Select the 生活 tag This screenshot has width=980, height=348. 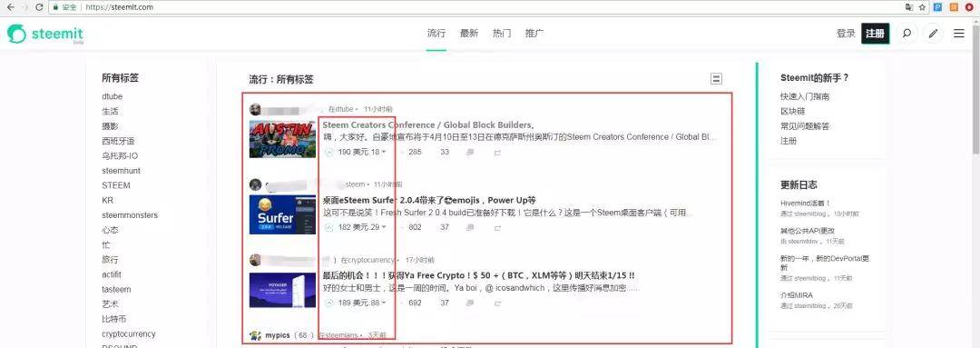click(x=110, y=112)
